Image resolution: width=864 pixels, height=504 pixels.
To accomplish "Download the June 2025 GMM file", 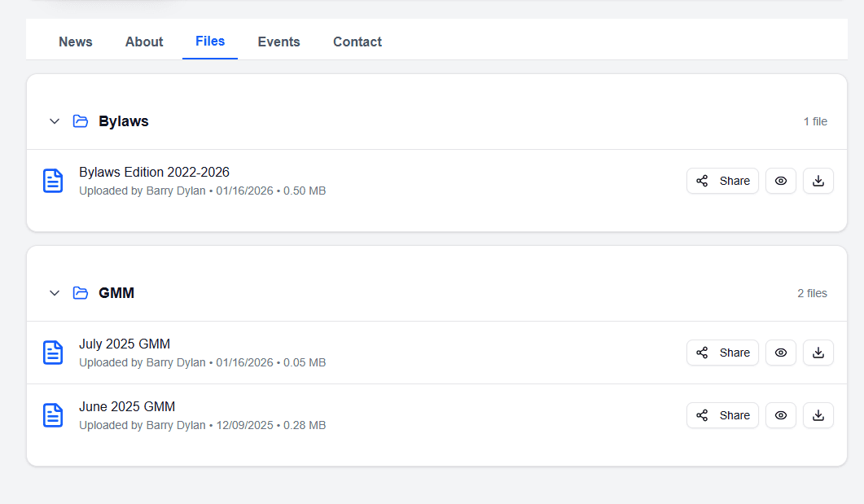I will click(x=818, y=415).
